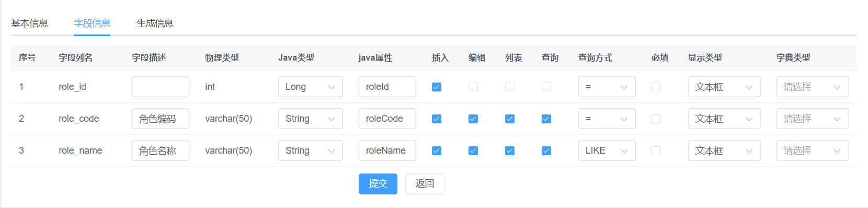
Task: Click empty 字段描述 field for role_id
Action: click(x=161, y=87)
